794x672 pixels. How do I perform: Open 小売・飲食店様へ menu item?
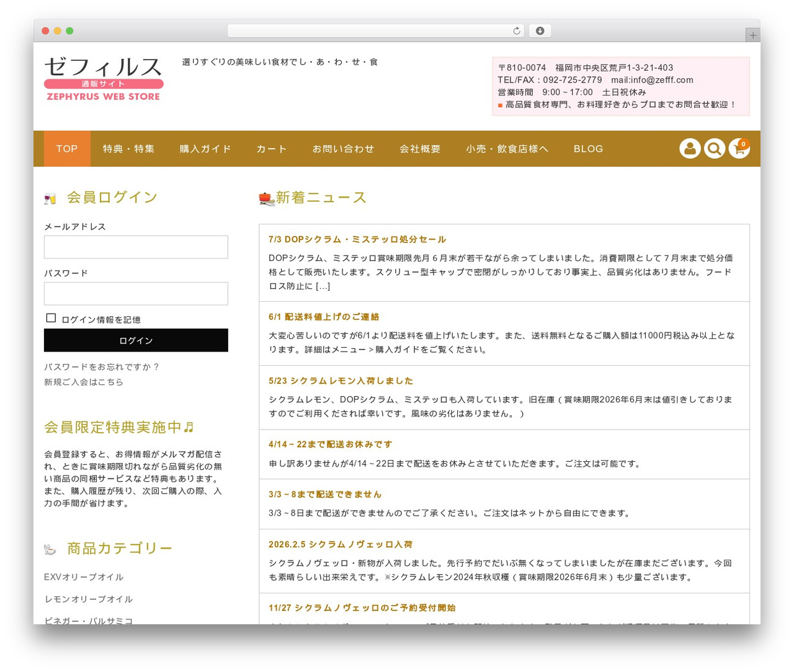click(x=507, y=149)
